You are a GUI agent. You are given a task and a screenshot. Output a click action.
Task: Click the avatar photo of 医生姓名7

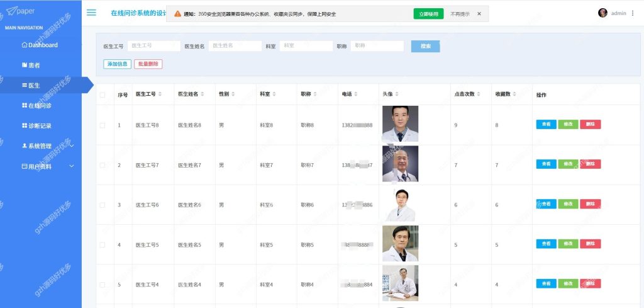(x=400, y=164)
